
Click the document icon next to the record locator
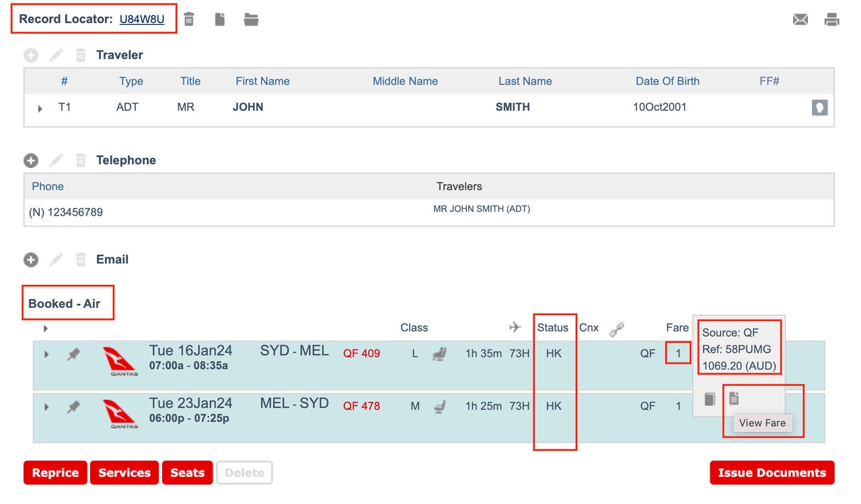[x=220, y=19]
